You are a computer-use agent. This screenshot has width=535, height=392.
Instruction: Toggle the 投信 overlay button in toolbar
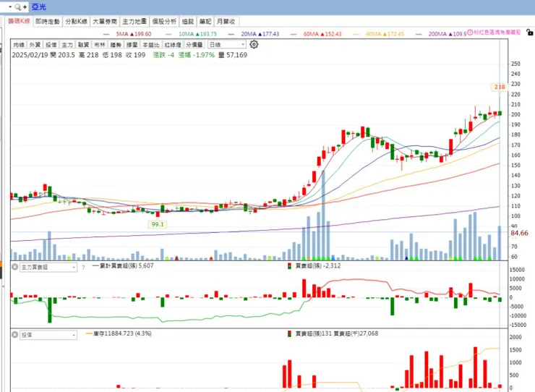(51, 45)
